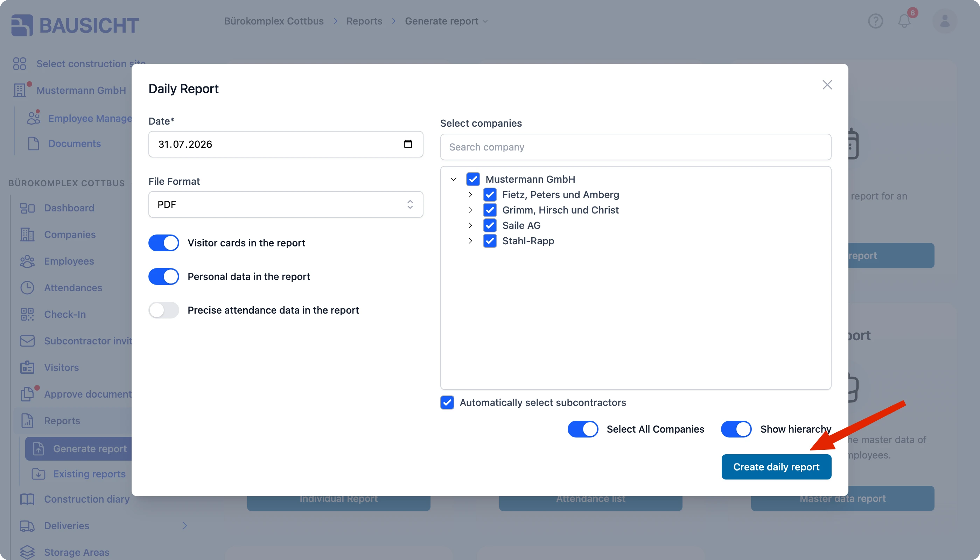Screen dimensions: 980x560
Task: Open the user profile avatar
Action: pos(945,21)
